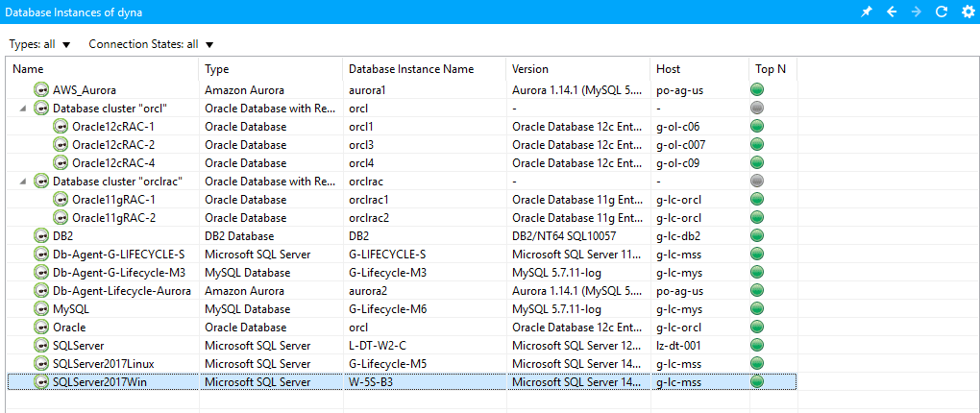The width and height of the screenshot is (980, 413).
Task: Select the Db-Agent-G-LIFECYCLE-S row
Action: 118,255
